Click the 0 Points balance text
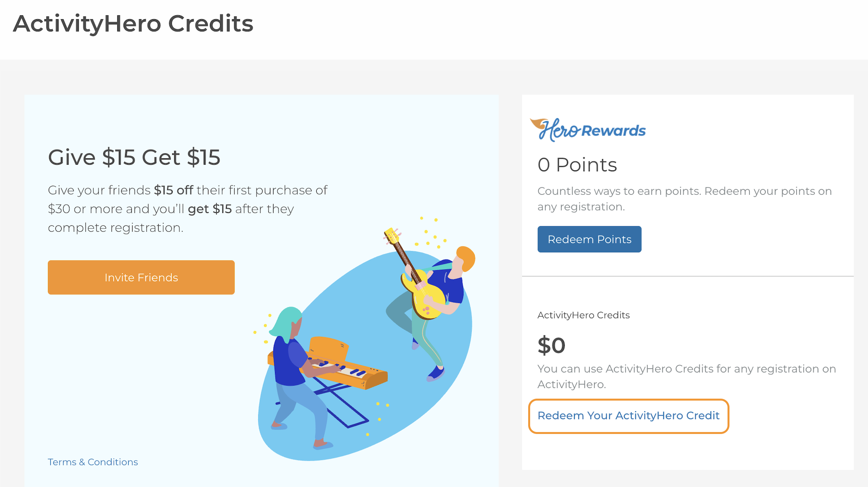 tap(577, 165)
